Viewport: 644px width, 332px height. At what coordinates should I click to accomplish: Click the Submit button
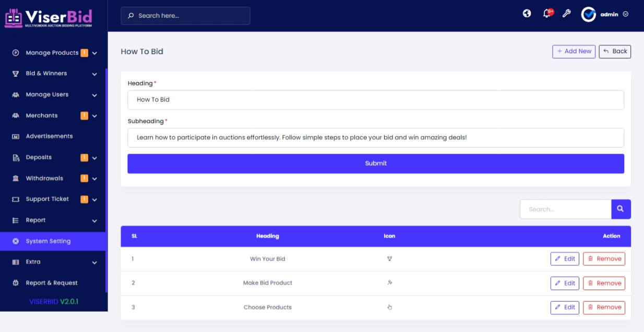376,163
